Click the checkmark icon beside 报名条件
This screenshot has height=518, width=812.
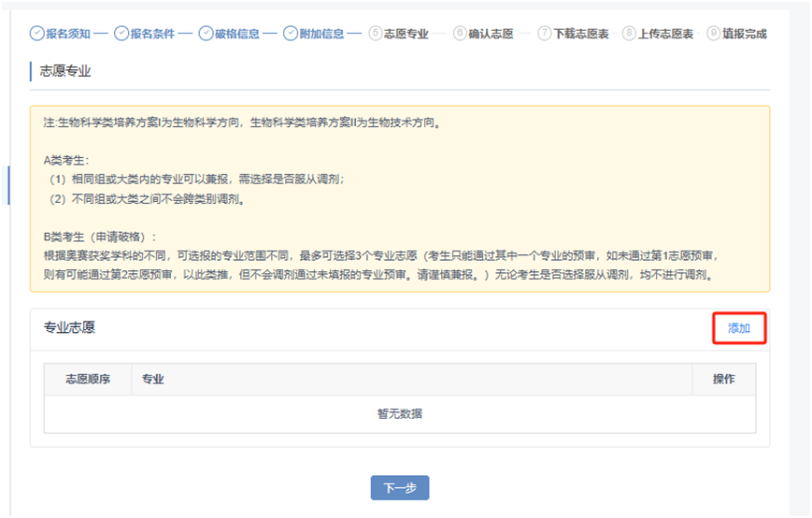121,34
